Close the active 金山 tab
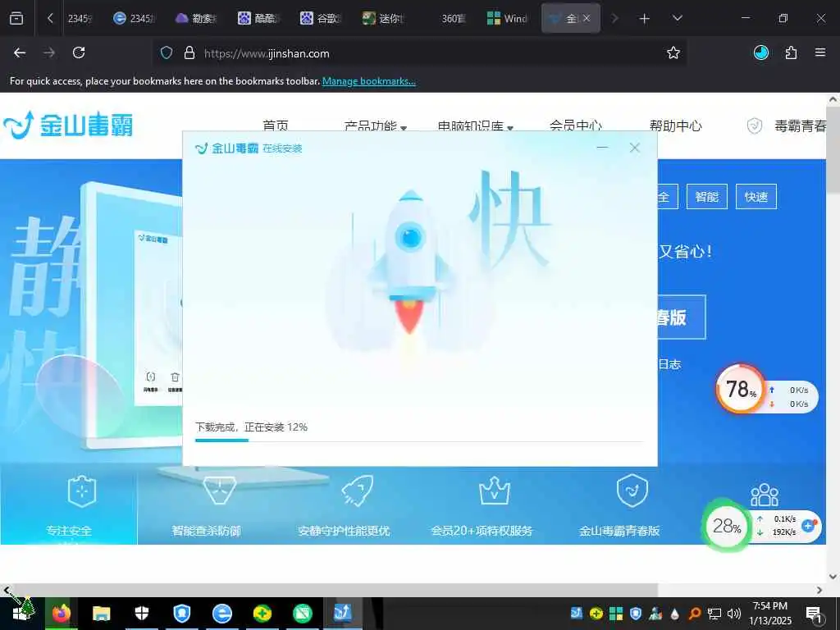 [x=587, y=18]
